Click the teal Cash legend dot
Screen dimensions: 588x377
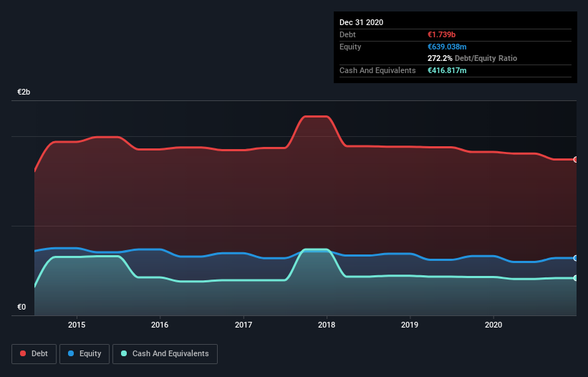(x=124, y=353)
